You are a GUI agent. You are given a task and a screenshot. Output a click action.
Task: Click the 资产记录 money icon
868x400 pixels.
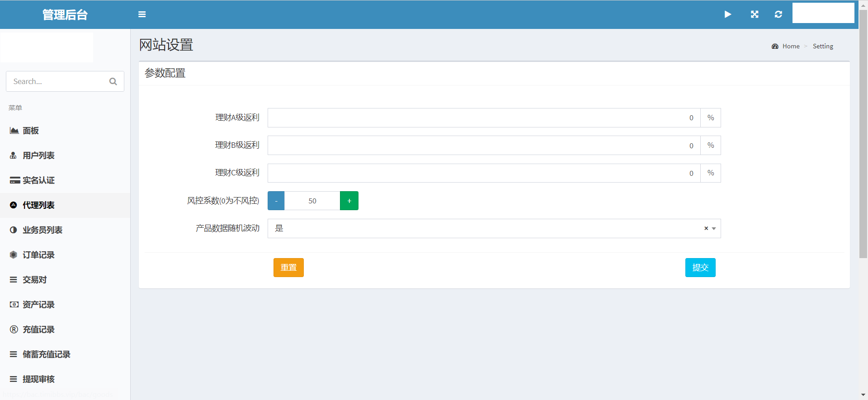pyautogui.click(x=14, y=305)
